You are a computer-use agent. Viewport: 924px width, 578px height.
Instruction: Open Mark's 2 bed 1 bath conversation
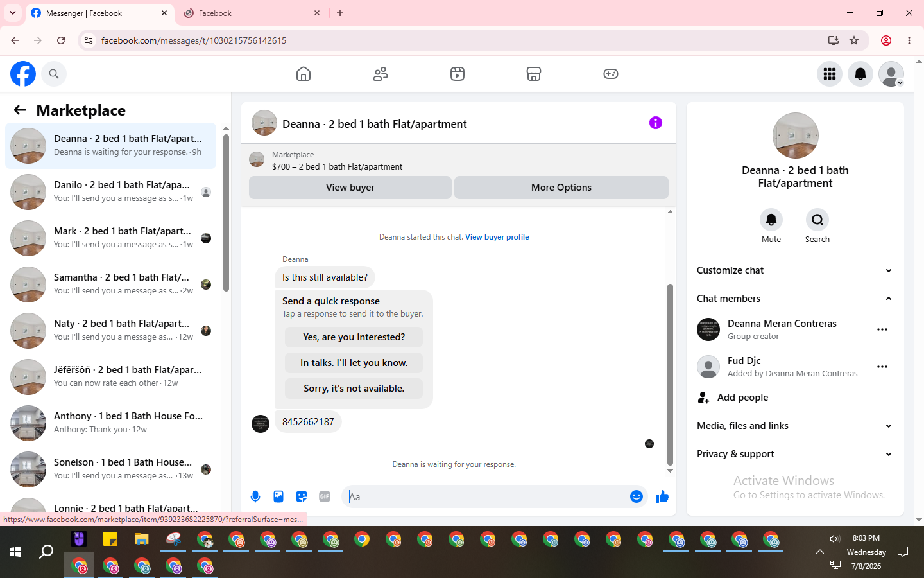point(110,238)
